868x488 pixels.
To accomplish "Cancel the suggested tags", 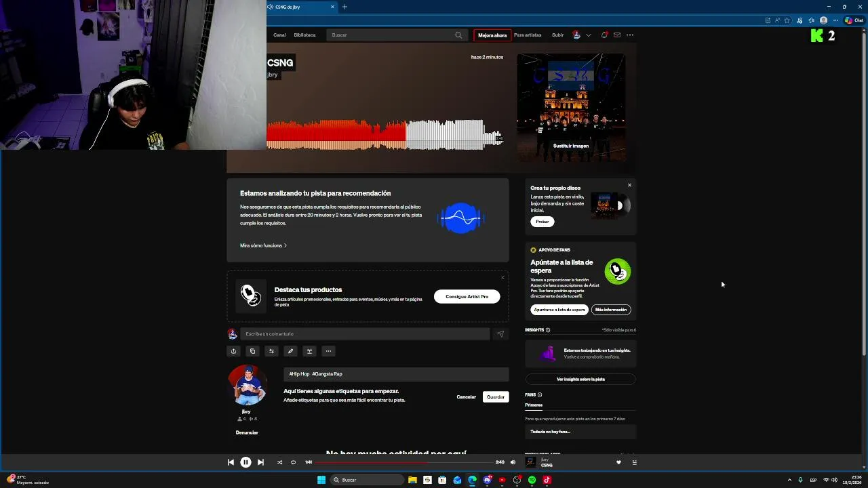I will point(466,397).
